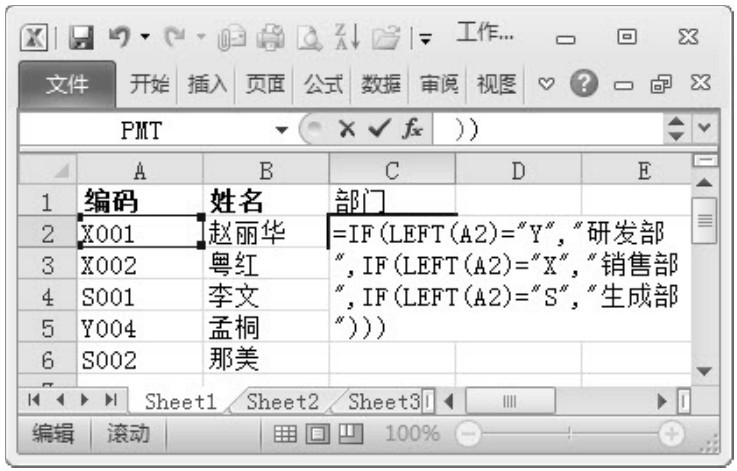737x471 pixels.
Task: Expand the Name Box dropdown arrow
Action: (x=282, y=130)
